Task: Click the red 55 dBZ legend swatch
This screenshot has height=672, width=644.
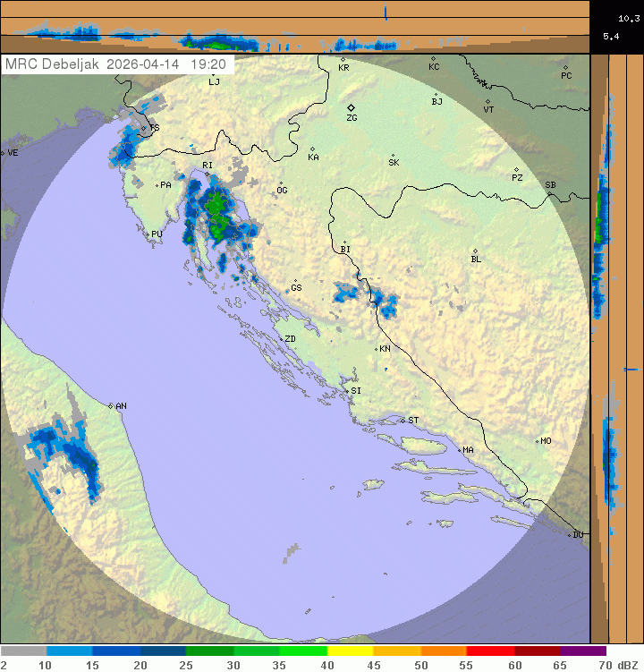Action: pos(490,651)
